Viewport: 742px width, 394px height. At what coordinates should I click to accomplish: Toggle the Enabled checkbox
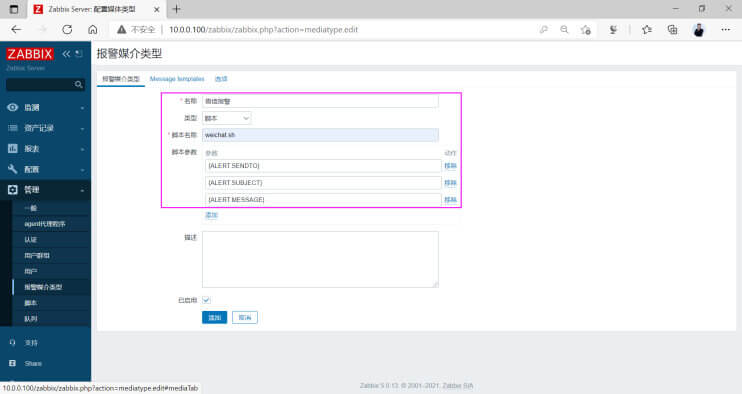pos(206,300)
